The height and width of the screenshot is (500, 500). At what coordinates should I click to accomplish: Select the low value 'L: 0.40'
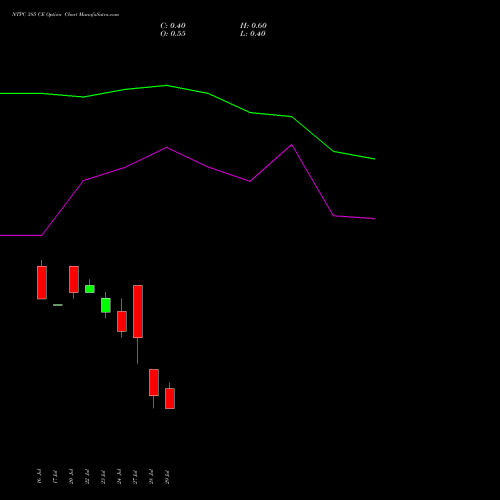coord(253,34)
